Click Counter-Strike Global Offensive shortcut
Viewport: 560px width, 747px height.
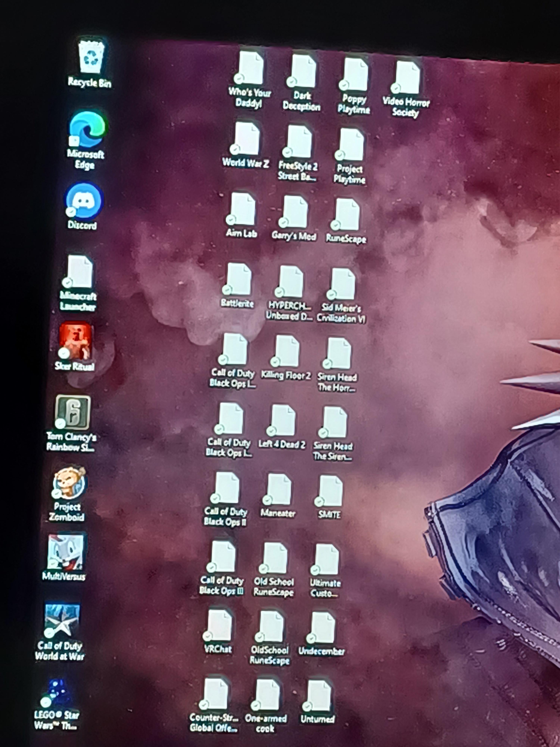click(x=214, y=706)
